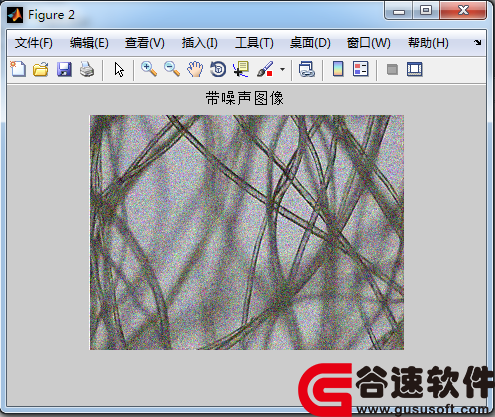Image resolution: width=495 pixels, height=417 pixels.
Task: Enable the Data Cursor tool
Action: pyautogui.click(x=241, y=69)
